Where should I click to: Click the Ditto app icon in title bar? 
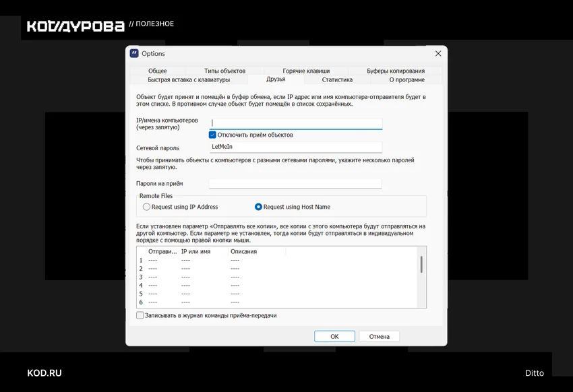134,53
